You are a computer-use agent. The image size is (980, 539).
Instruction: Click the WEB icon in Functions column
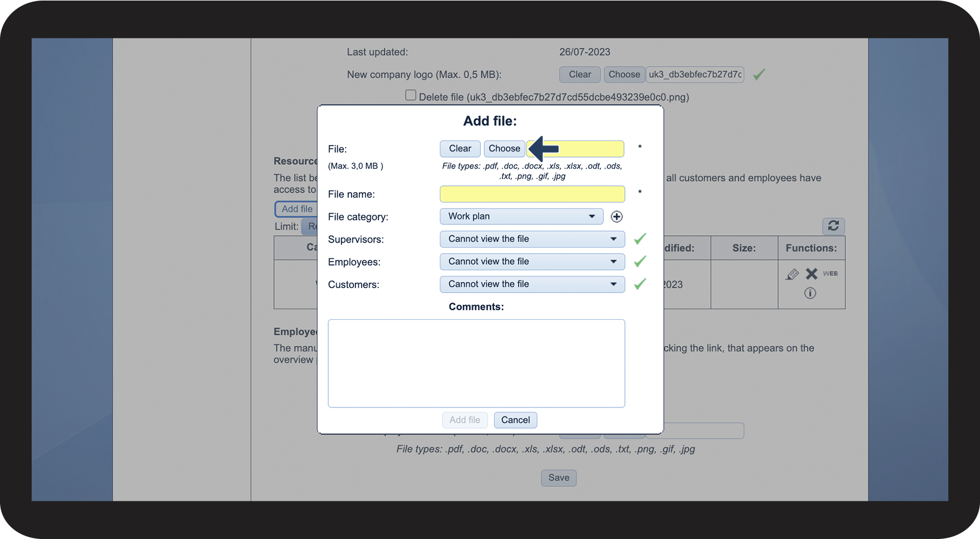(830, 274)
